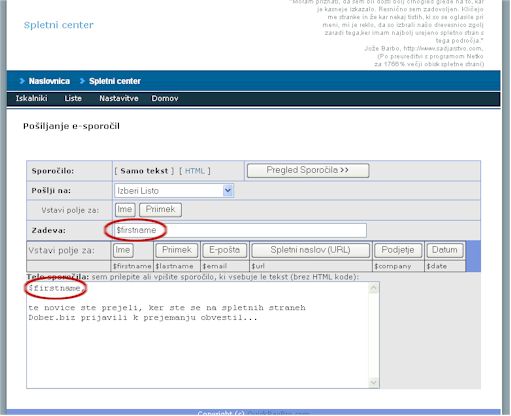Click the Spletni naslov (URL) button
511x416 pixels.
pyautogui.click(x=310, y=250)
